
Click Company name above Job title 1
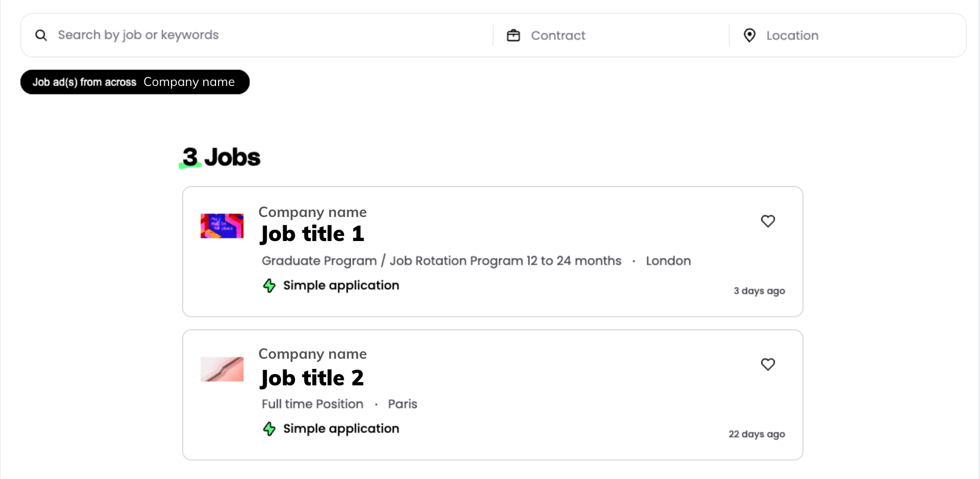click(x=312, y=212)
